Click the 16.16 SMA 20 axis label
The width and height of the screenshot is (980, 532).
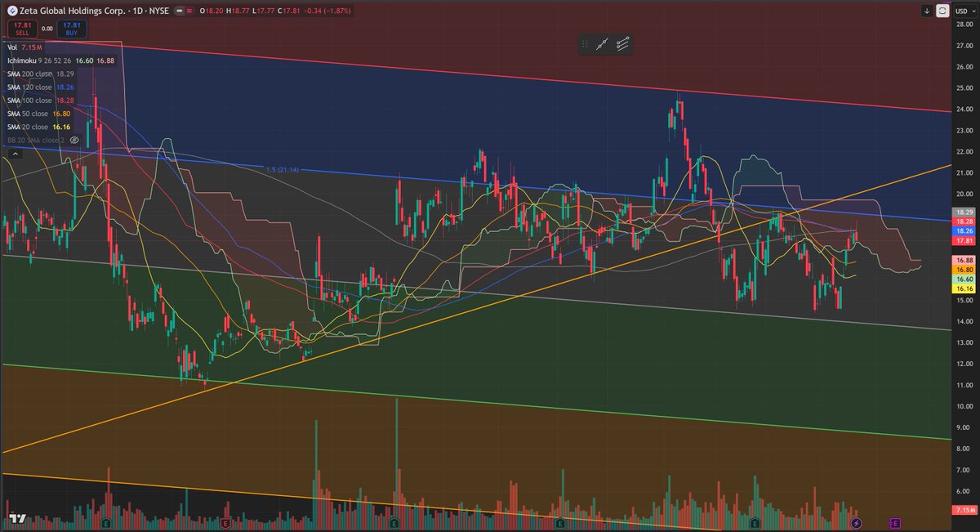coord(964,288)
